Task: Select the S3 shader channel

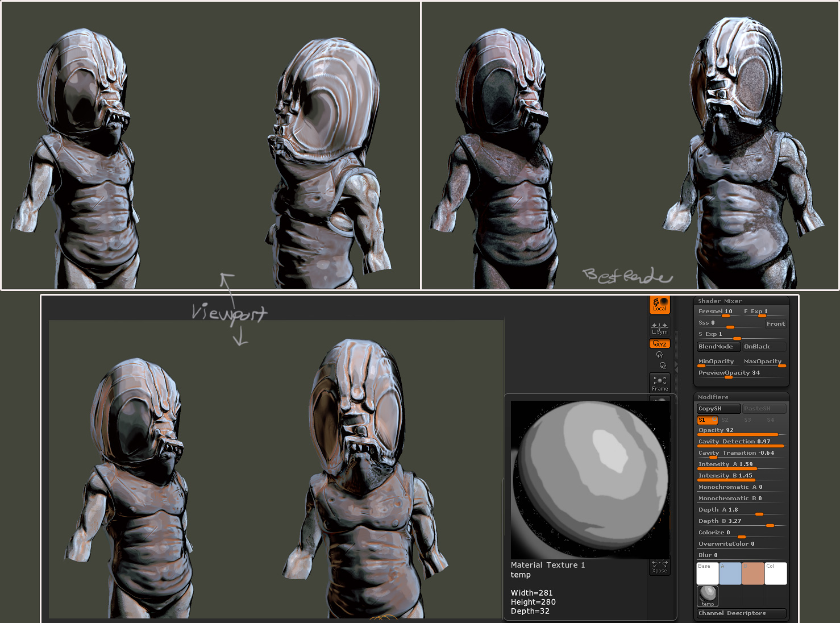Action: pos(752,420)
